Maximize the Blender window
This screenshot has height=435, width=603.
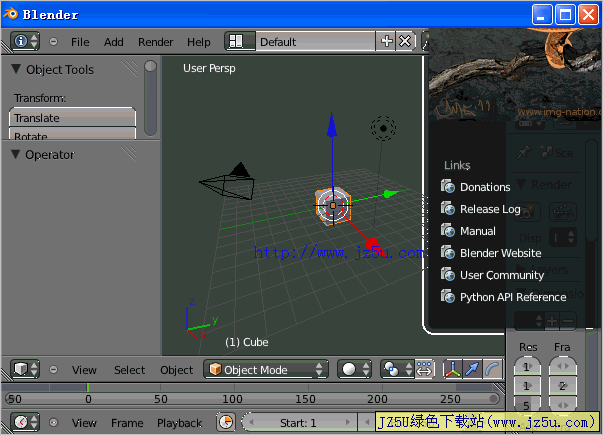(x=565, y=15)
